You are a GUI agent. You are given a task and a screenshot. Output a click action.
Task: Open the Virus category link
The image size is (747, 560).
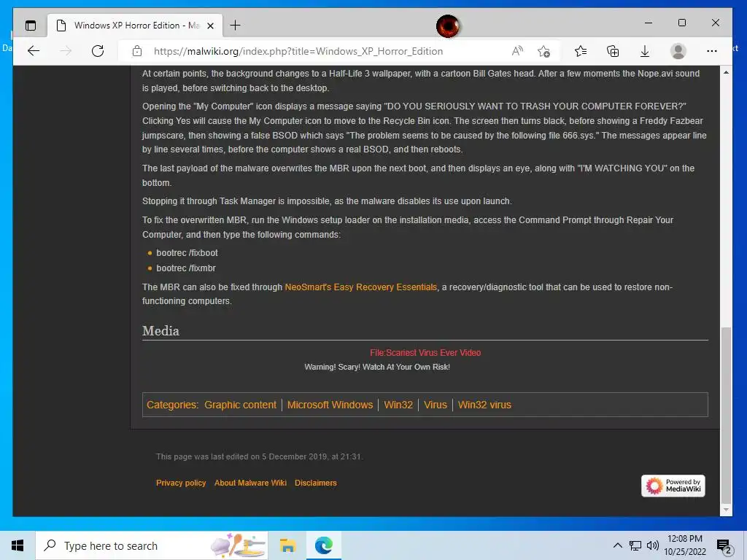point(436,405)
